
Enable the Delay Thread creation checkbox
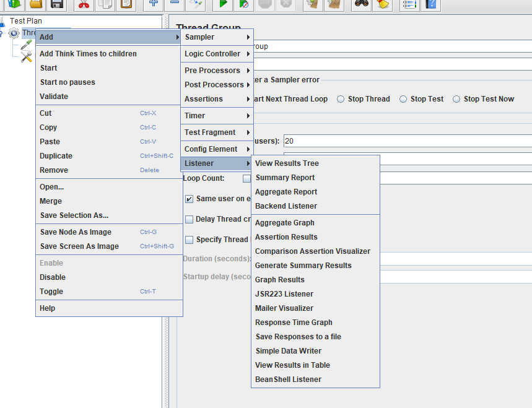point(190,219)
